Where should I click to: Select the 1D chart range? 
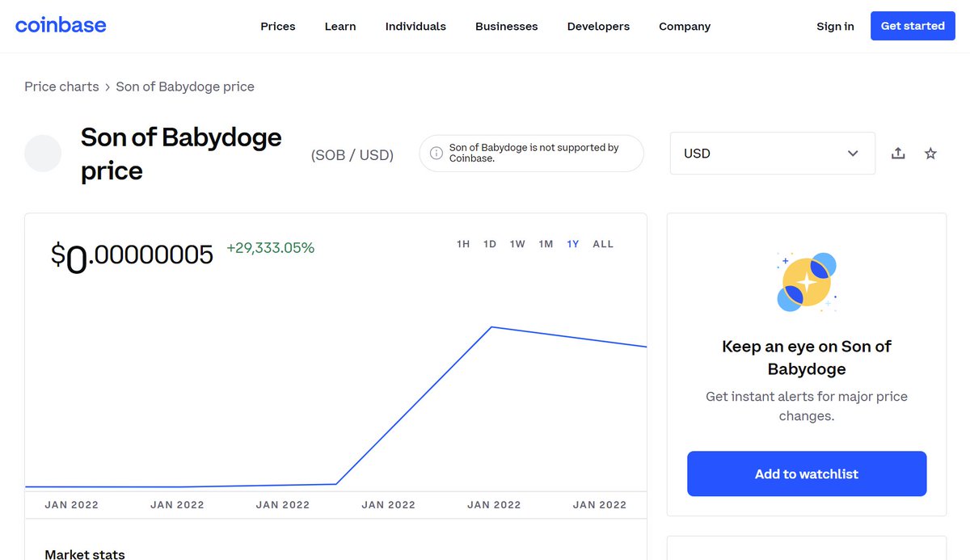tap(490, 244)
